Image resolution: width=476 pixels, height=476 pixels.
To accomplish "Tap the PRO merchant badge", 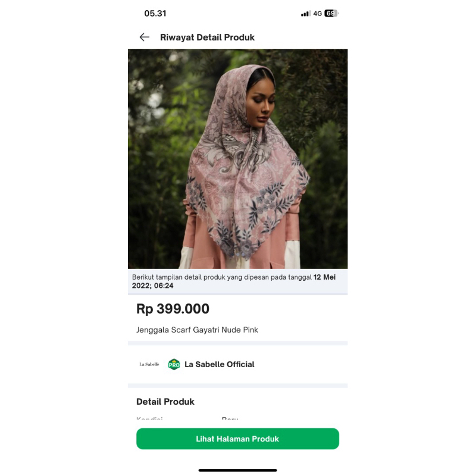I will click(174, 364).
